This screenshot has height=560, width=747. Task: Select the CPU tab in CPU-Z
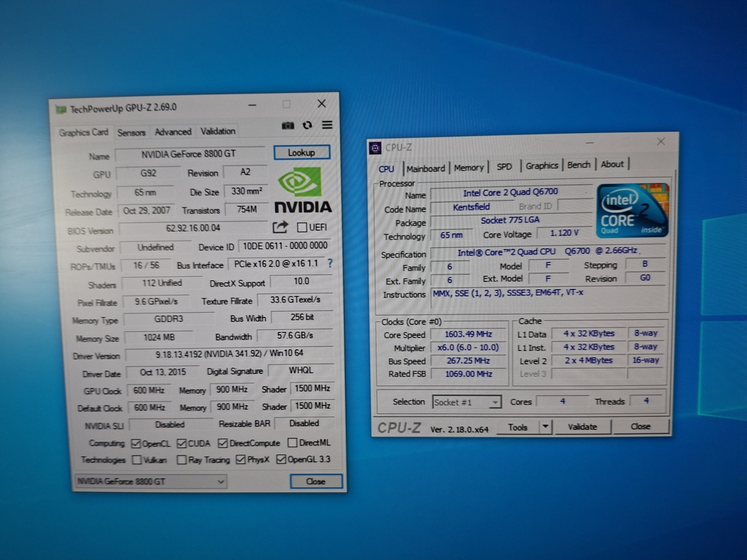pyautogui.click(x=386, y=169)
